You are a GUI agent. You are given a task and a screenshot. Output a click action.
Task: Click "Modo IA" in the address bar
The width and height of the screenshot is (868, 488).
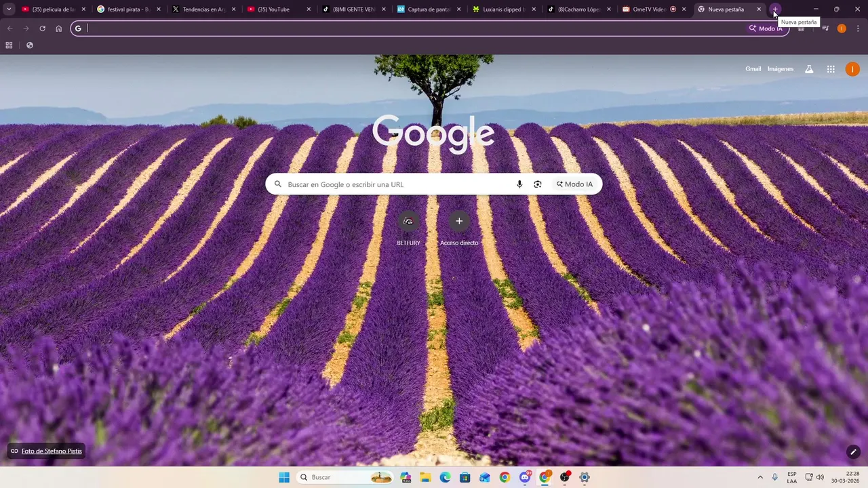click(766, 28)
